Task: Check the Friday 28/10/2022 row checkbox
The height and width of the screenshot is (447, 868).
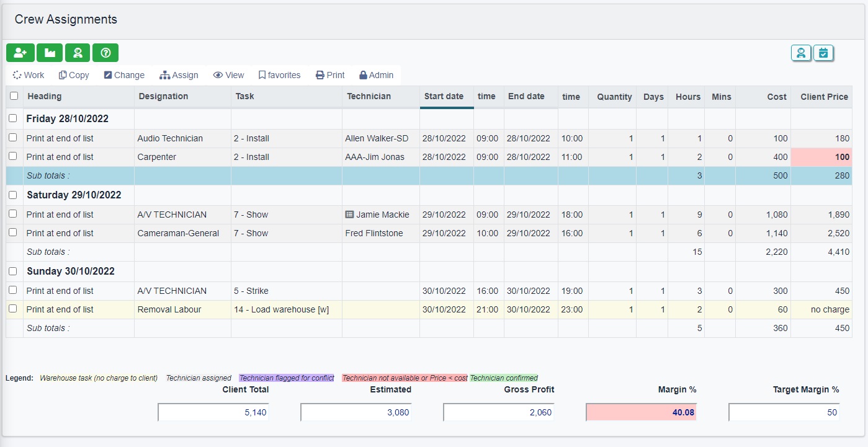Action: pos(14,118)
